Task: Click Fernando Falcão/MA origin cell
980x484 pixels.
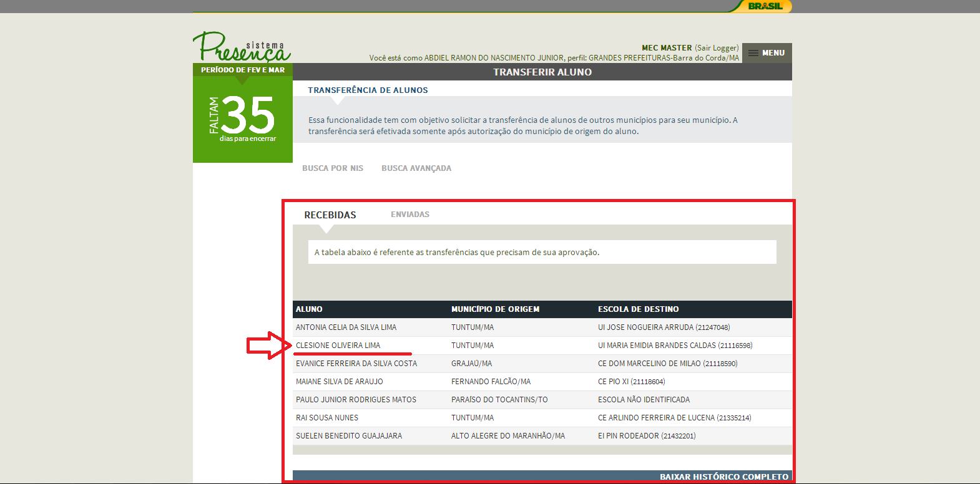Action: pos(491,382)
